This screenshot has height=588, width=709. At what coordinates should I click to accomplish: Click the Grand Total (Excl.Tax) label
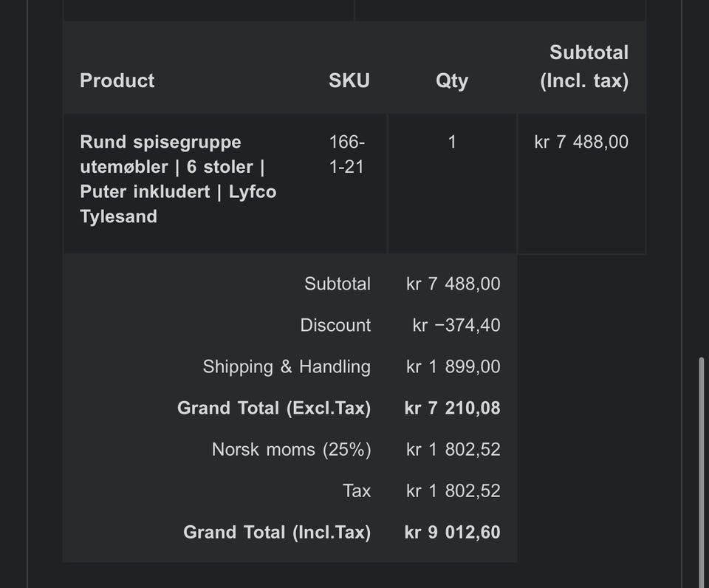(274, 408)
